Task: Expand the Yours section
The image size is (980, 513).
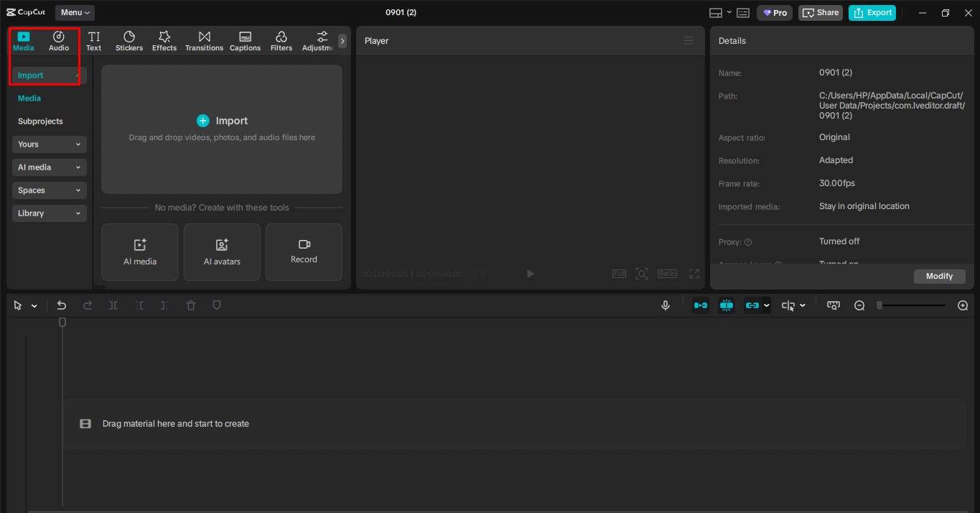Action: tap(49, 144)
